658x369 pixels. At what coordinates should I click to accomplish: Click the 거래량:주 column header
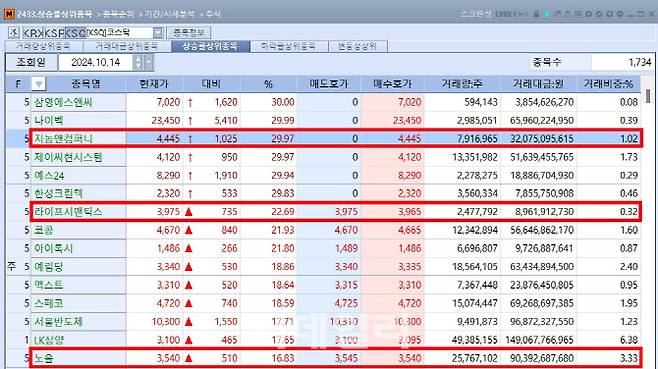coord(462,84)
